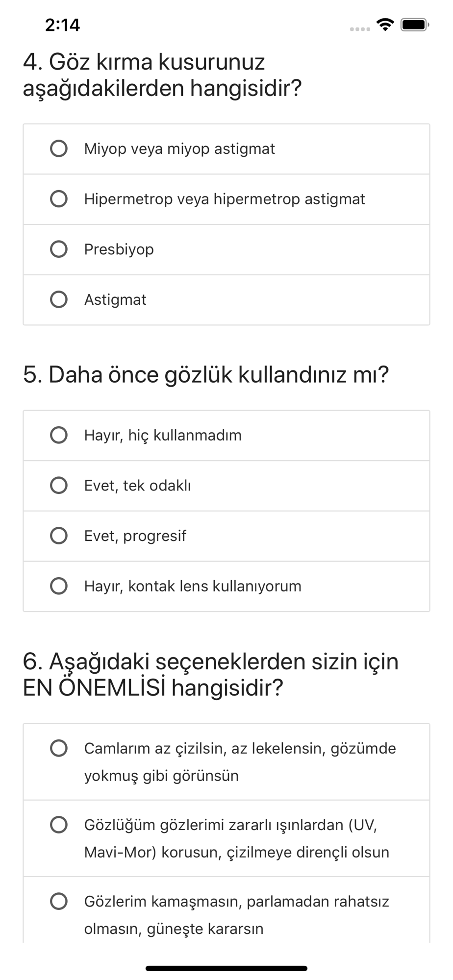Select the 'Miyop veya miyop astigmat' radio button
453x980 pixels.
point(59,148)
